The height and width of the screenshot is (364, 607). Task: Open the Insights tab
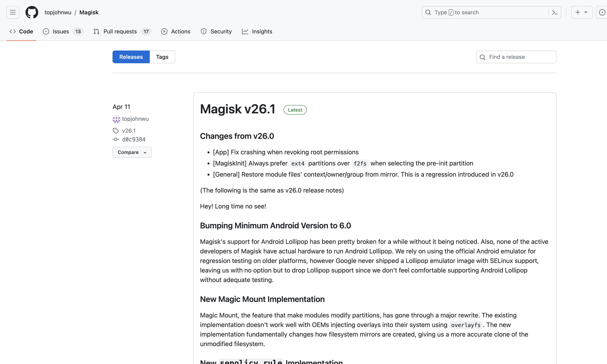[262, 31]
